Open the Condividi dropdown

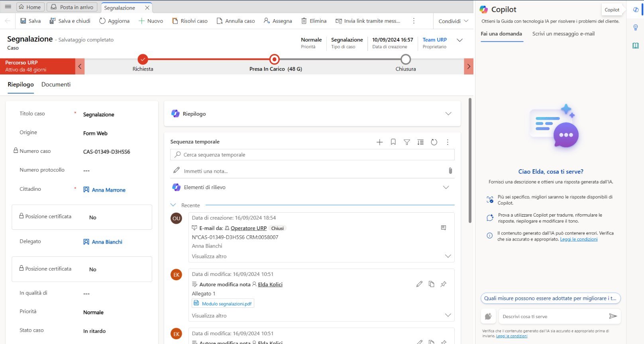point(454,21)
